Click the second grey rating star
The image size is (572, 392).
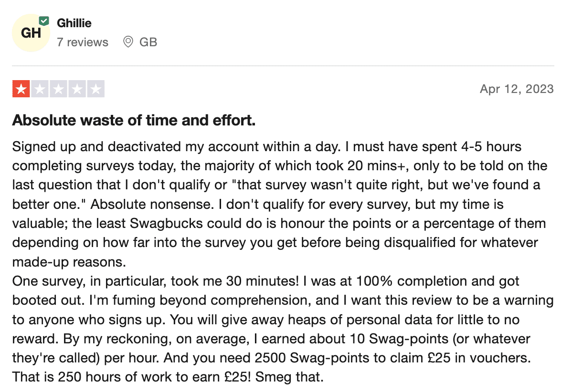(x=40, y=89)
